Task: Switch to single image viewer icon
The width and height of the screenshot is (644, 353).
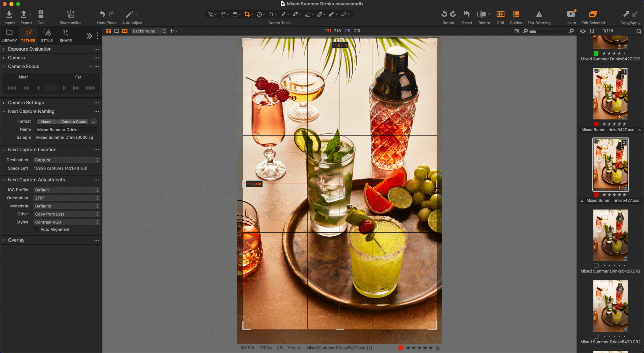Action: pyautogui.click(x=117, y=31)
